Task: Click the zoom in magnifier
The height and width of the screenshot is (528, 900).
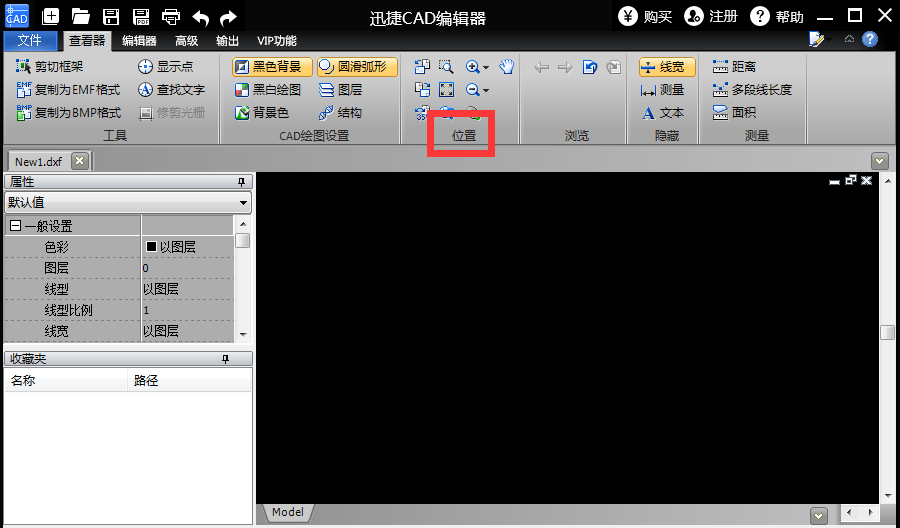Action: pos(473,67)
